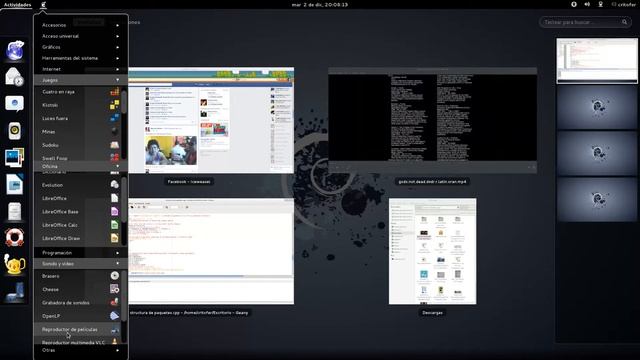Open the bottom dock computer icon
Image resolution: width=640 pixels, height=360 pixels.
pos(15,292)
